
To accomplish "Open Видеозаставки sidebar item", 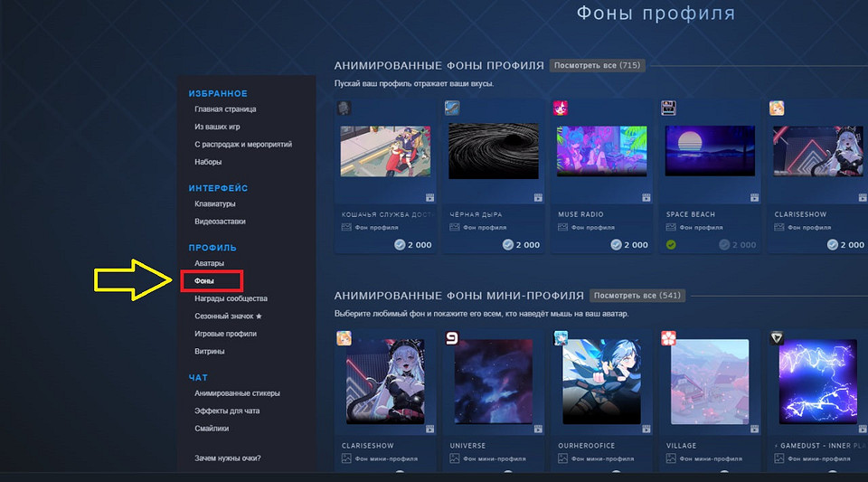I will pyautogui.click(x=220, y=222).
